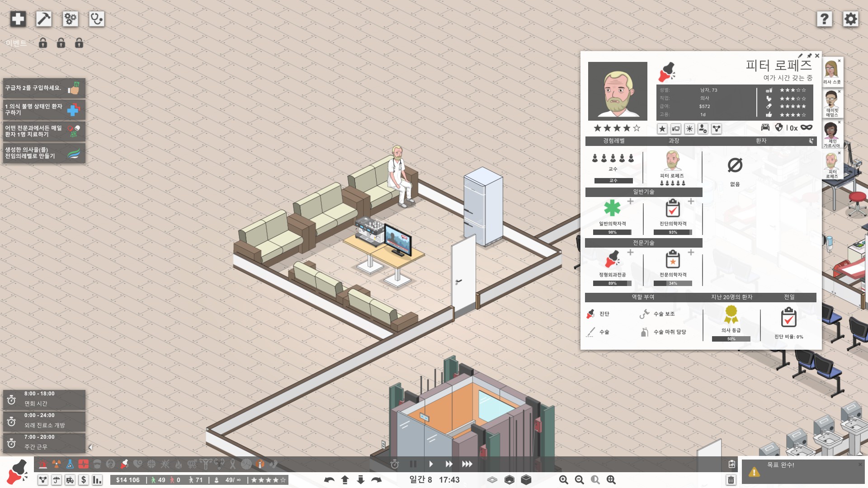Collapse the schedule panel arrow
868x488 pixels.
[x=90, y=447]
